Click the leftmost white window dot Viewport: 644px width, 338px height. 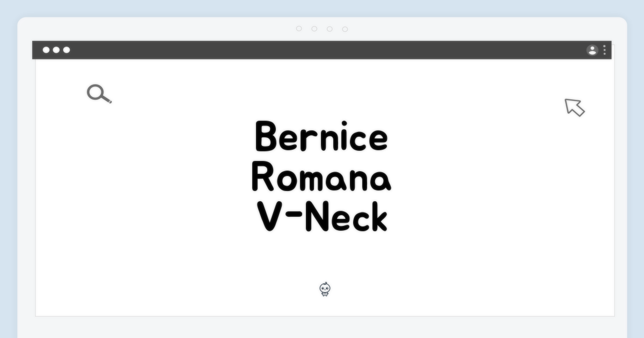(x=46, y=50)
